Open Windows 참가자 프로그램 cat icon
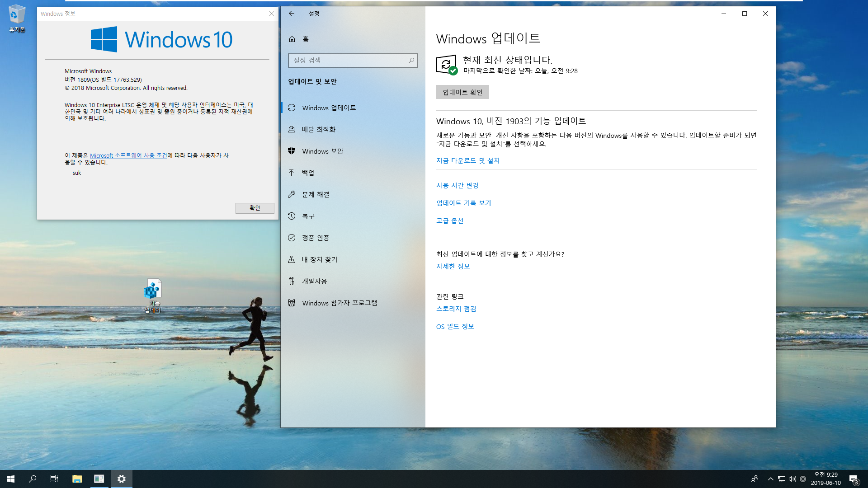Viewport: 868px width, 488px height. point(292,303)
